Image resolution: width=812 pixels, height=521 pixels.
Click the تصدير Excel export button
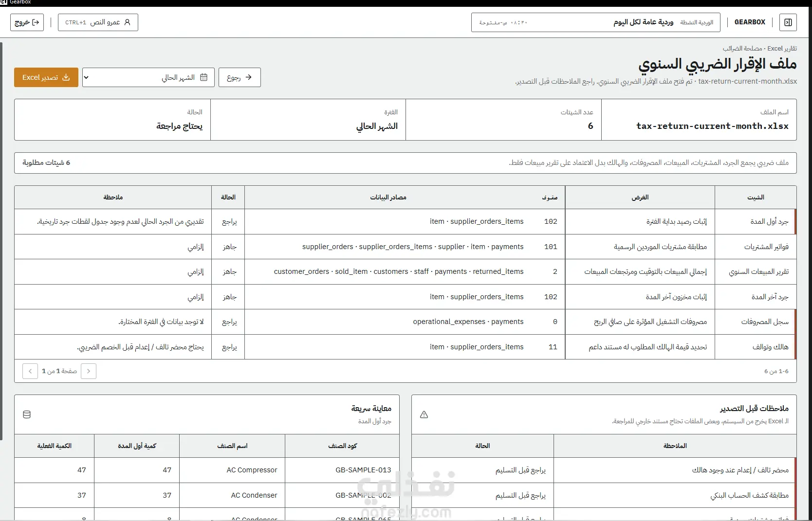pos(46,77)
